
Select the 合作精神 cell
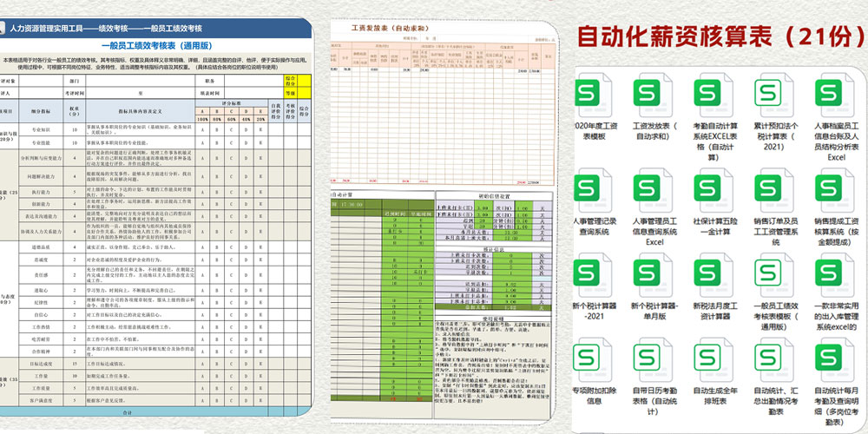[42, 352]
